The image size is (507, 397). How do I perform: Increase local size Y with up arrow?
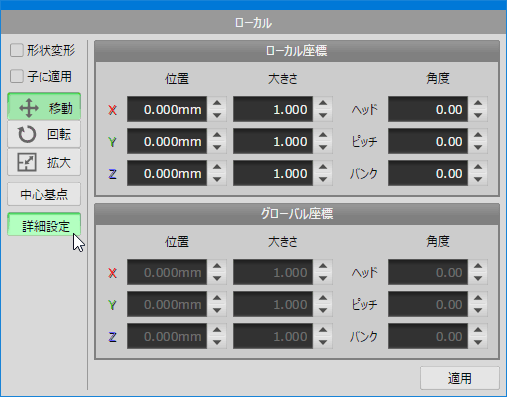(323, 135)
